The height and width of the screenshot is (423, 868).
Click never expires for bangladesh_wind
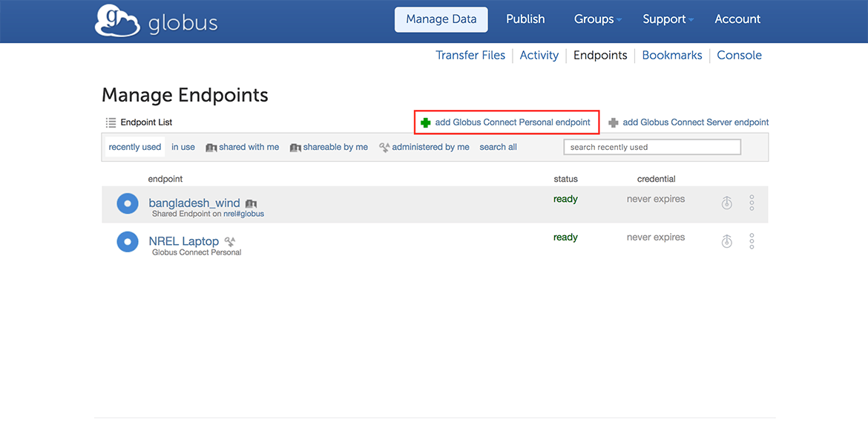coord(656,199)
